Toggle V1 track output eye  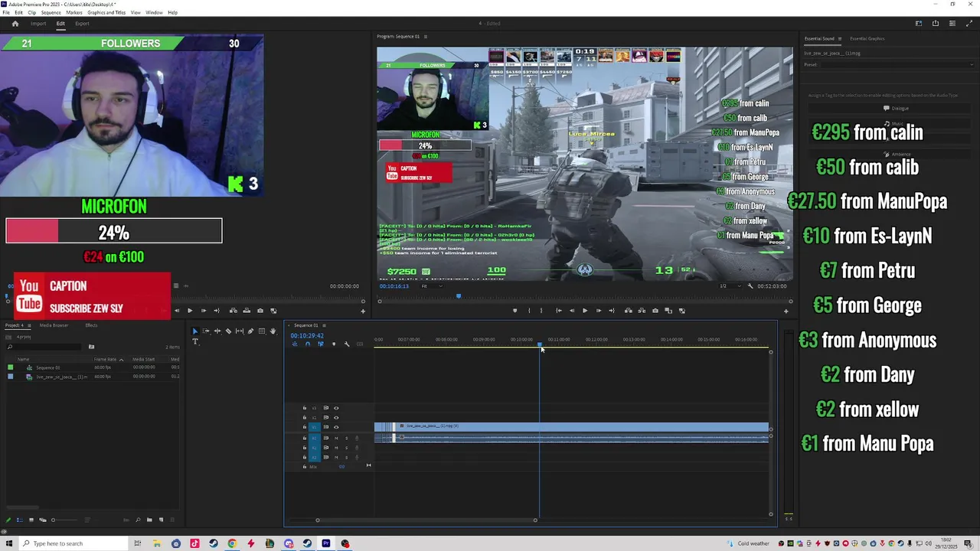point(336,427)
